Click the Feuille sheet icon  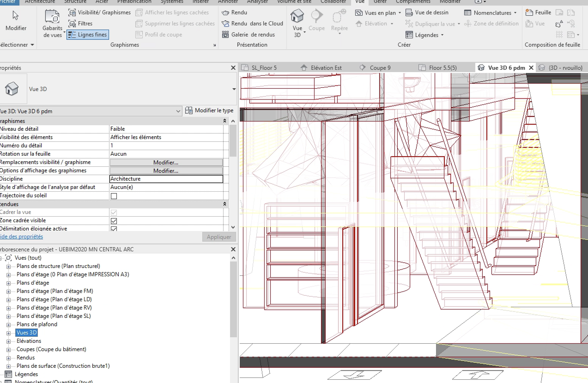point(529,12)
